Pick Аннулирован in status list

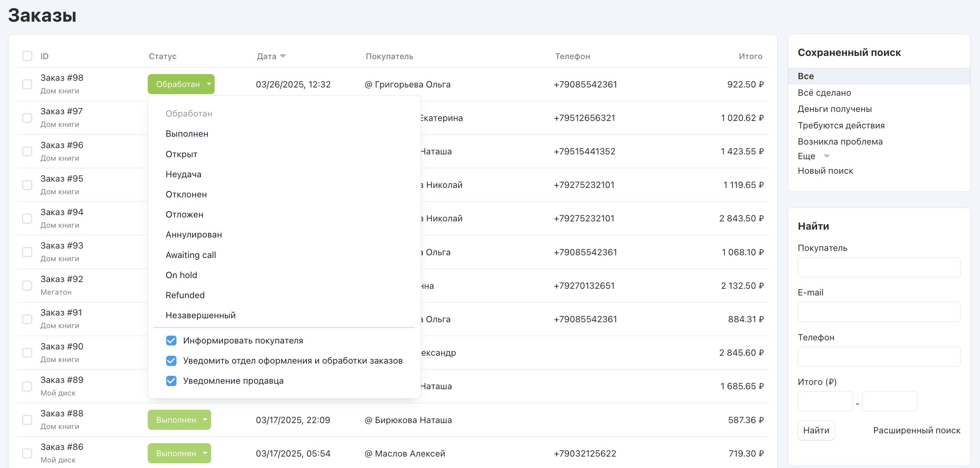(194, 235)
